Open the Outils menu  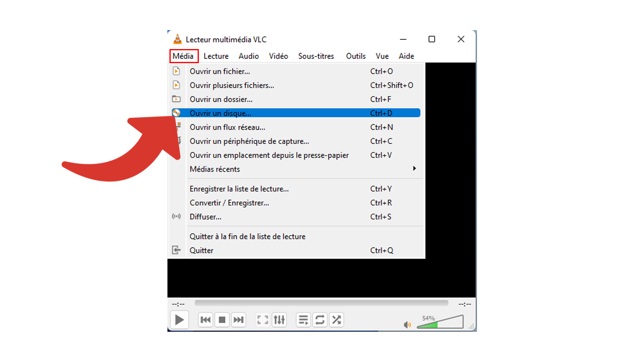click(355, 56)
